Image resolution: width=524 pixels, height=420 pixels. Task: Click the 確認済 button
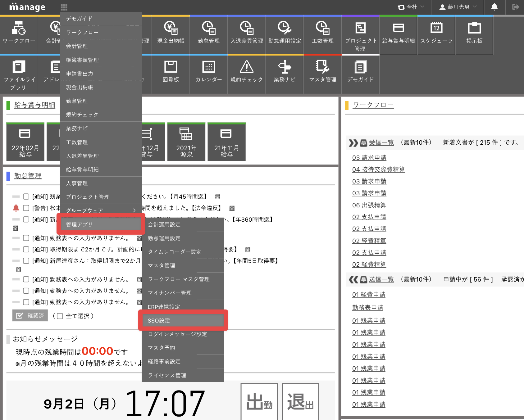[30, 315]
